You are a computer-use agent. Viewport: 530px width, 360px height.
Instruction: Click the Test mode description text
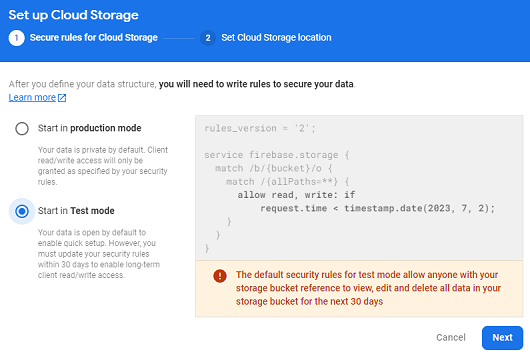(x=99, y=254)
